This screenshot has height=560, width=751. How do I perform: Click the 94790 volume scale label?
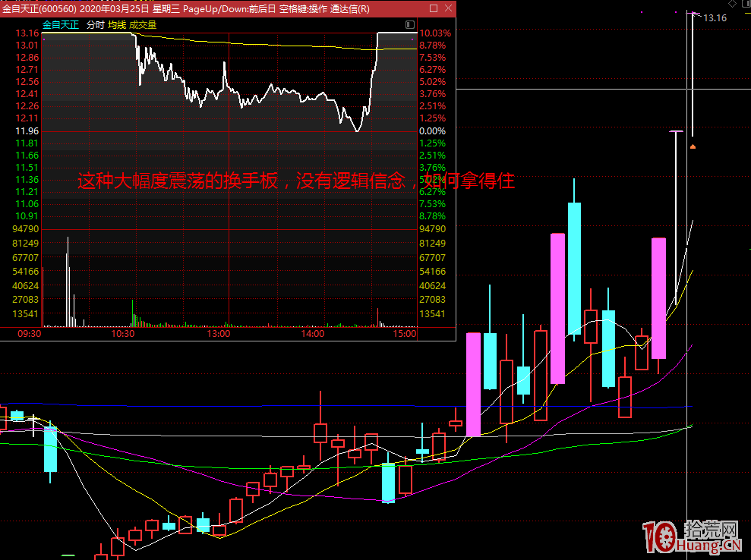point(24,228)
